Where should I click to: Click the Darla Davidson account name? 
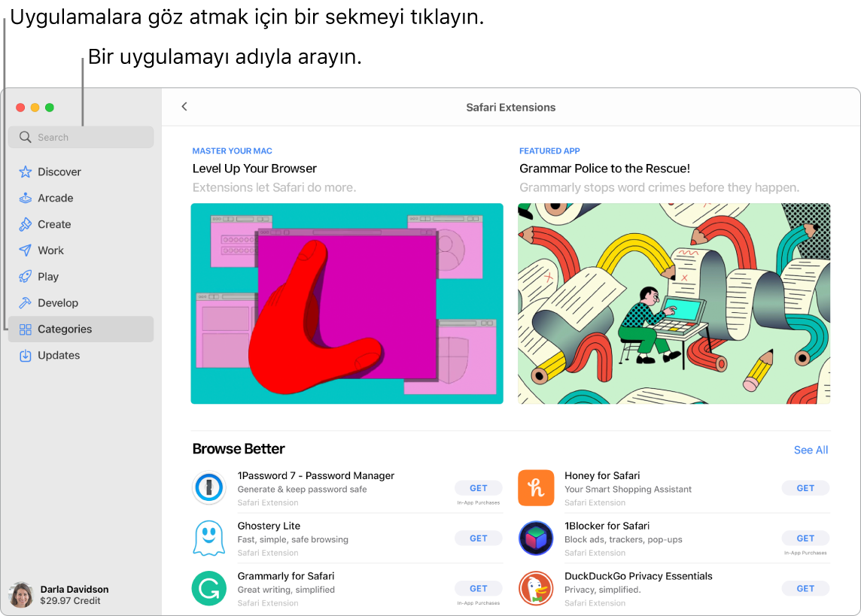74,589
